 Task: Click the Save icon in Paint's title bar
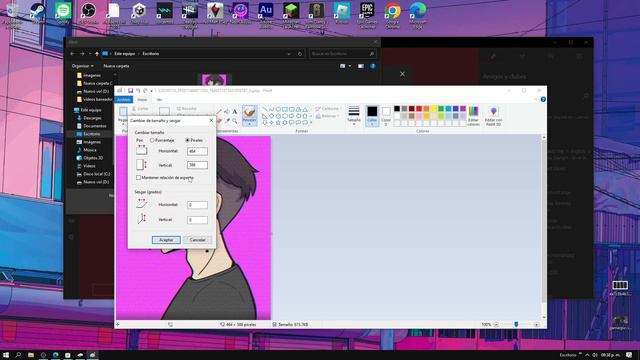point(130,91)
